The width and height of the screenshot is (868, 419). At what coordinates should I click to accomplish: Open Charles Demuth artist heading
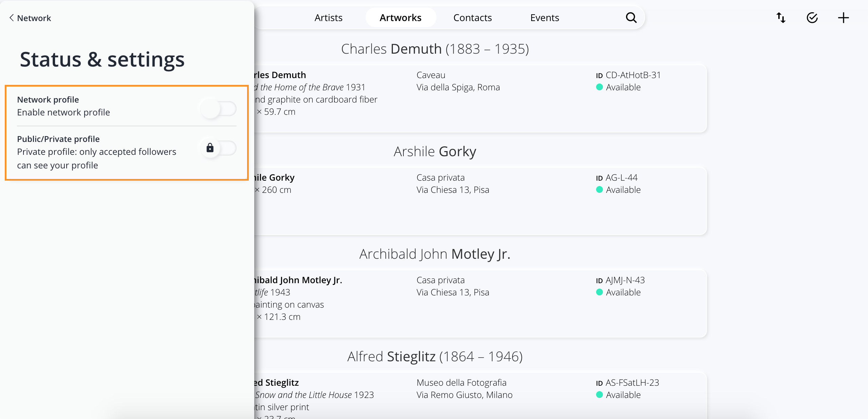(x=435, y=49)
